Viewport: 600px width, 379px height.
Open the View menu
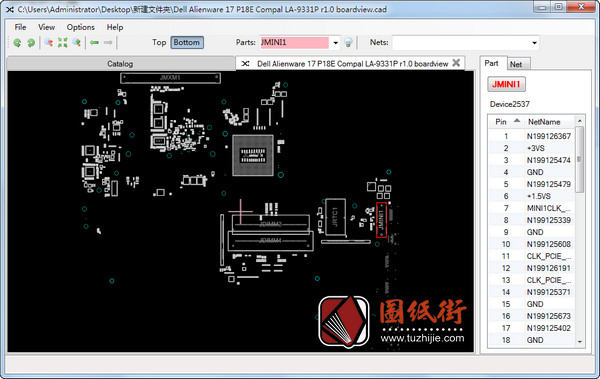click(x=46, y=27)
